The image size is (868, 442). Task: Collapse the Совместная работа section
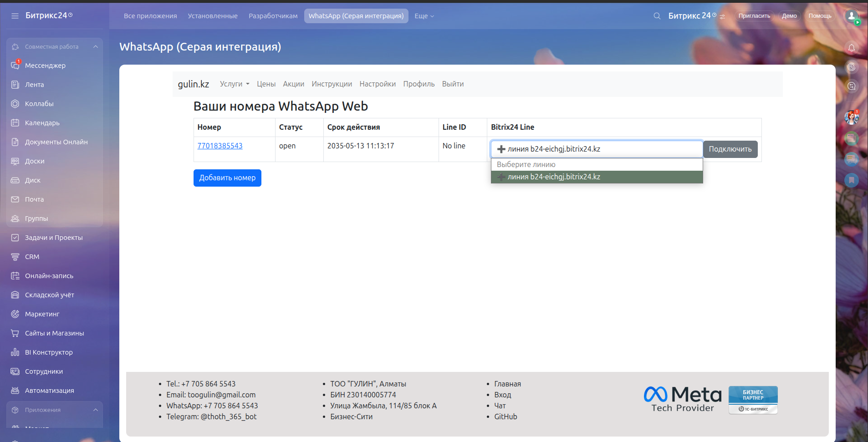96,47
